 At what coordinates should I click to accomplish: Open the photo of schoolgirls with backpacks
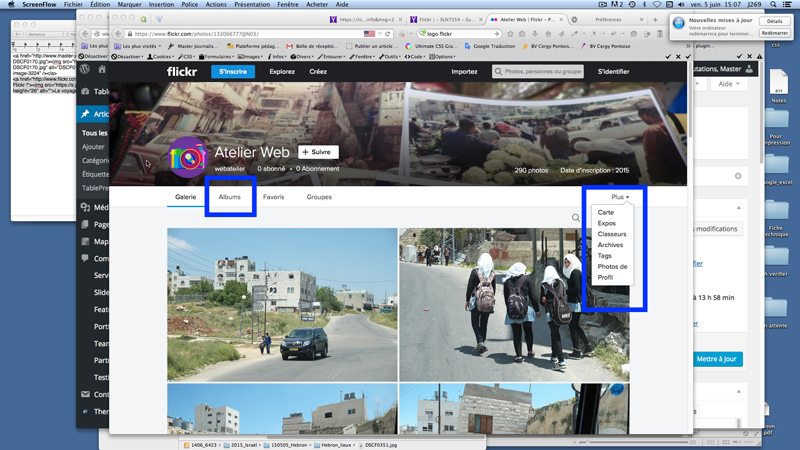coord(514,304)
